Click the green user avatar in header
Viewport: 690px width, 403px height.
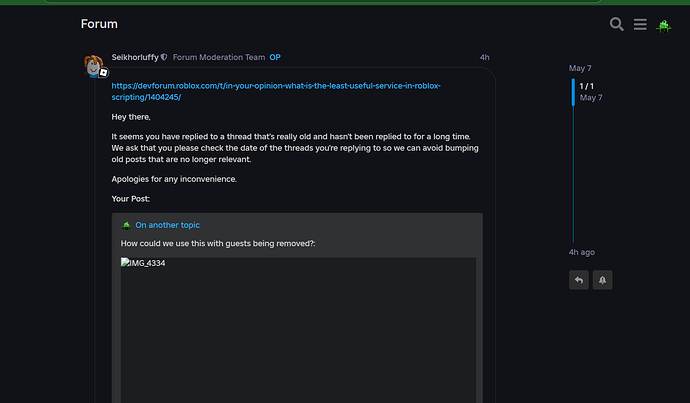pyautogui.click(x=663, y=25)
